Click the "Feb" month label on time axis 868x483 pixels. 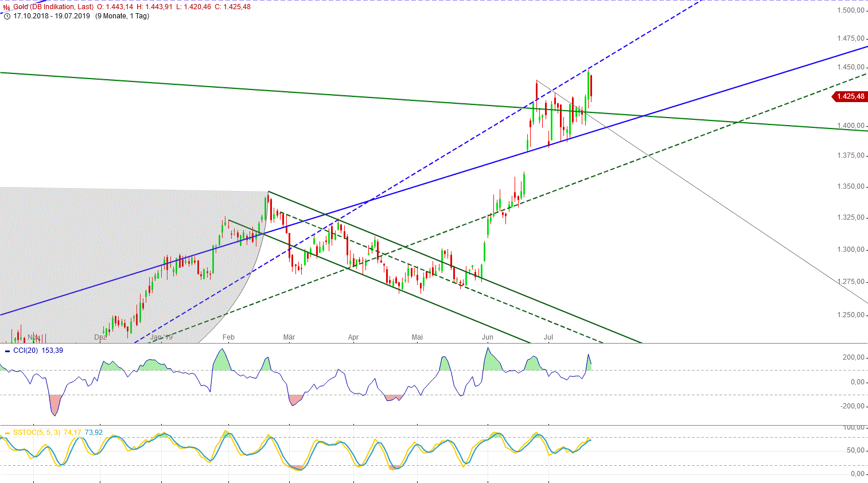coord(228,337)
